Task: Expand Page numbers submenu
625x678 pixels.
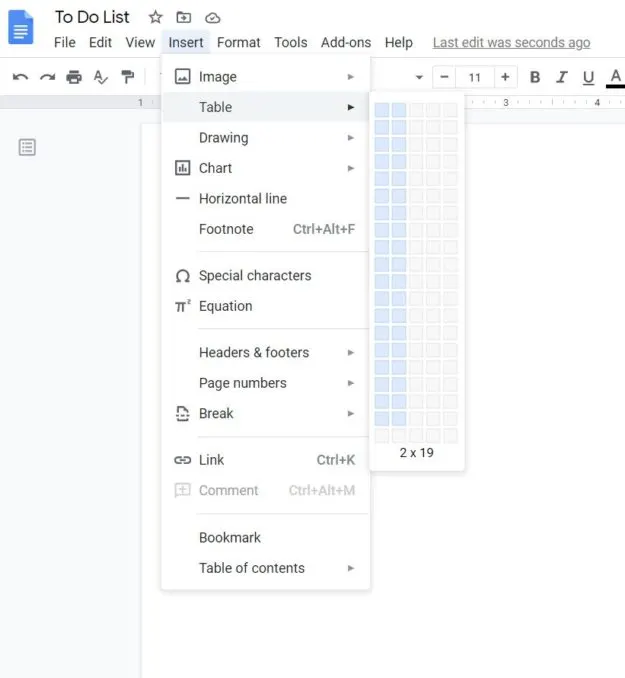Action: pyautogui.click(x=266, y=383)
